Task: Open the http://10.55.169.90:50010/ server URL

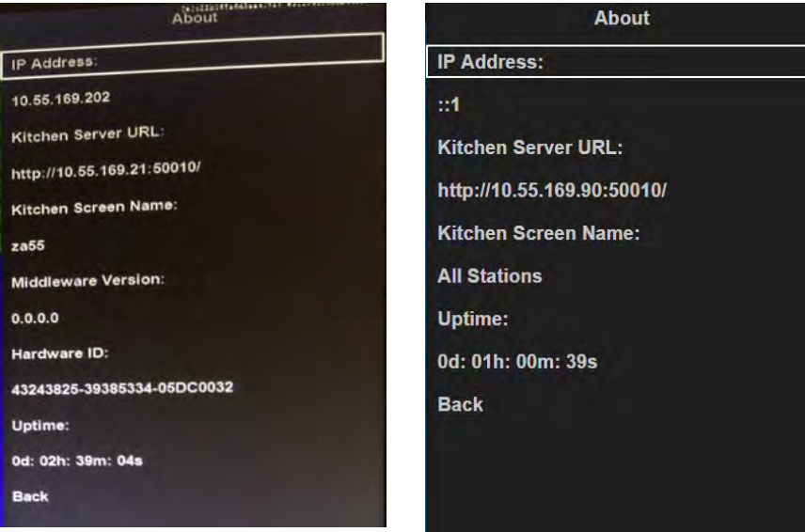Action: point(552,191)
